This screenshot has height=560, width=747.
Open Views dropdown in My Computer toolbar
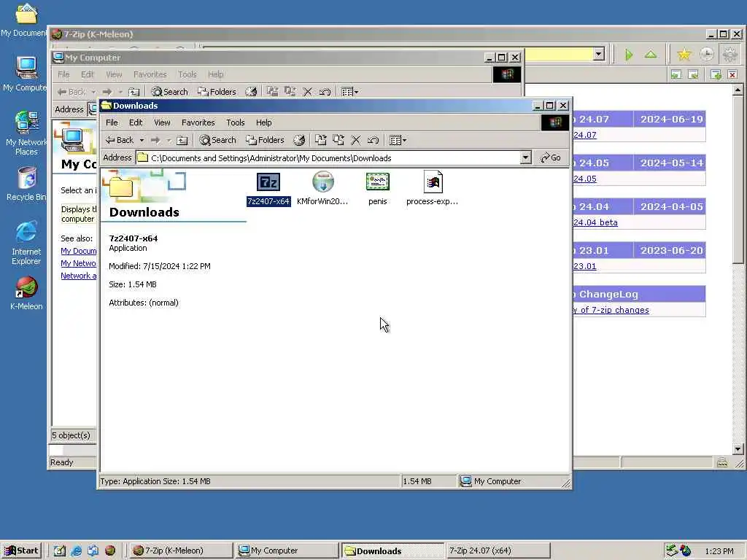pyautogui.click(x=349, y=91)
